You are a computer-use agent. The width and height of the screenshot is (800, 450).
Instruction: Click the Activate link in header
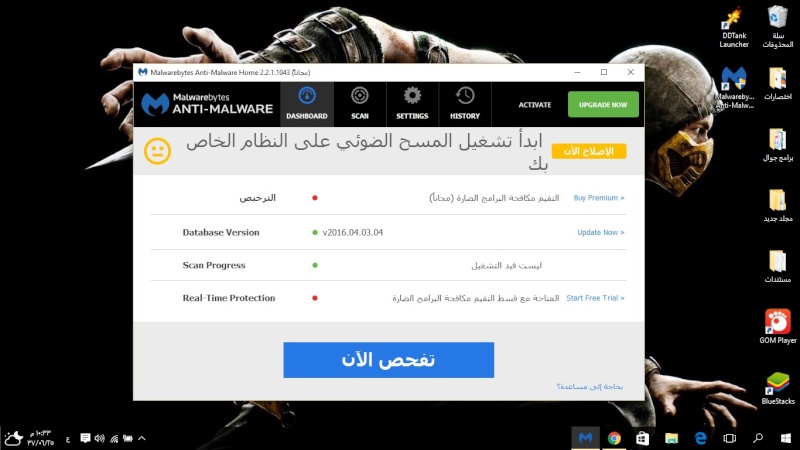coord(535,105)
